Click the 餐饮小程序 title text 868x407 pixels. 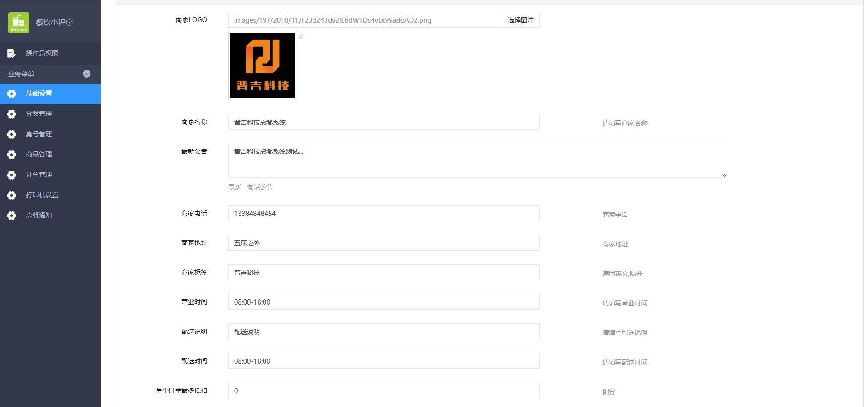(54, 23)
